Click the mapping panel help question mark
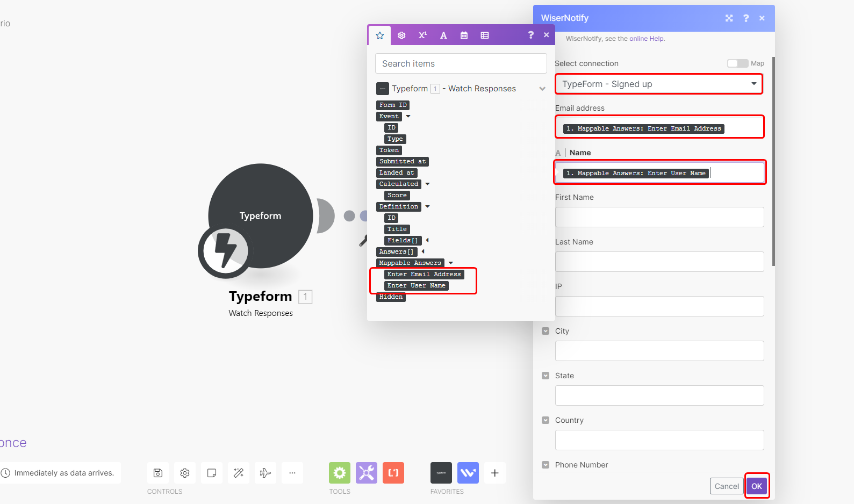 pos(531,35)
